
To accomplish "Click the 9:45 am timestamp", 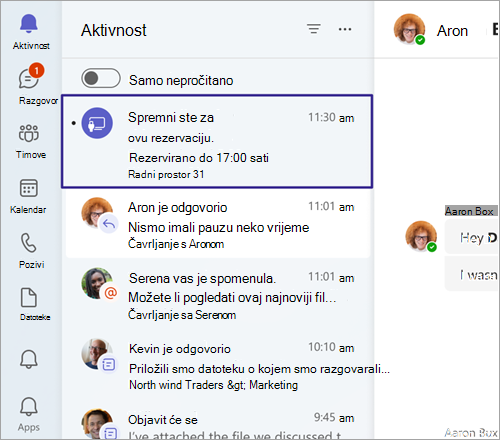I will 333,418.
